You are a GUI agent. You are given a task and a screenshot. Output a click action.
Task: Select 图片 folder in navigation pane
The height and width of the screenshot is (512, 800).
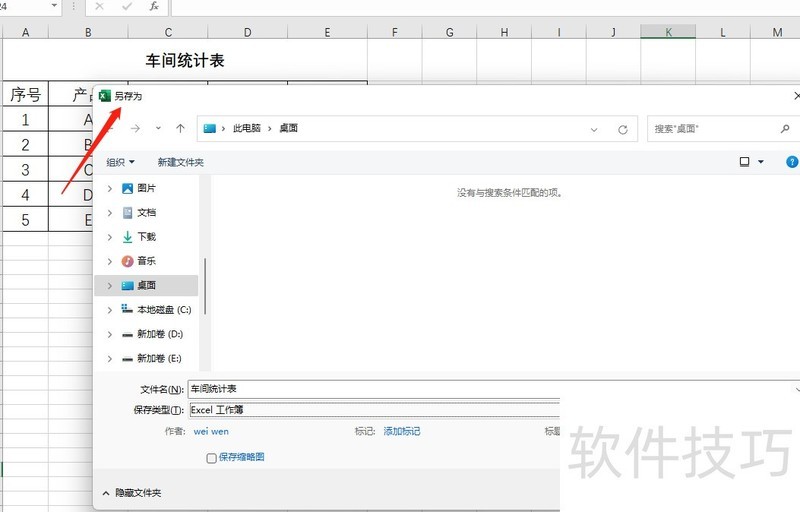(x=146, y=188)
